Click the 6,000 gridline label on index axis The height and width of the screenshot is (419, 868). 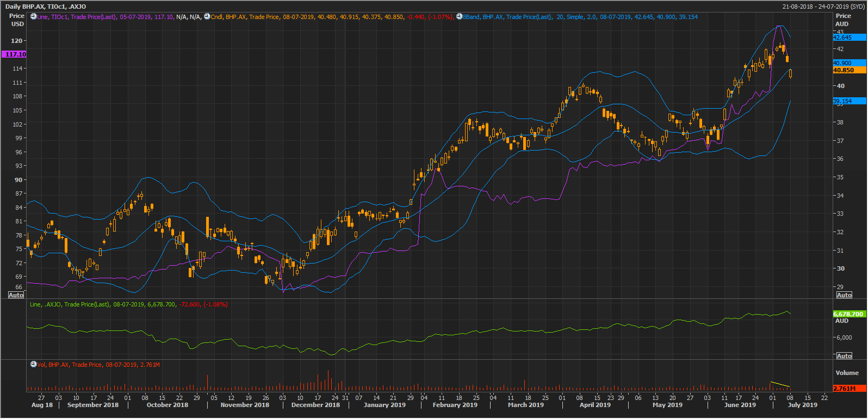(844, 337)
